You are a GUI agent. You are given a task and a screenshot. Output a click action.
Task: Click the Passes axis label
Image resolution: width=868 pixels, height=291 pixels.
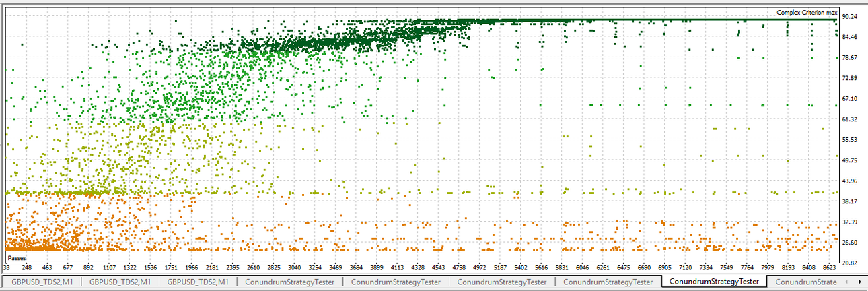16,258
